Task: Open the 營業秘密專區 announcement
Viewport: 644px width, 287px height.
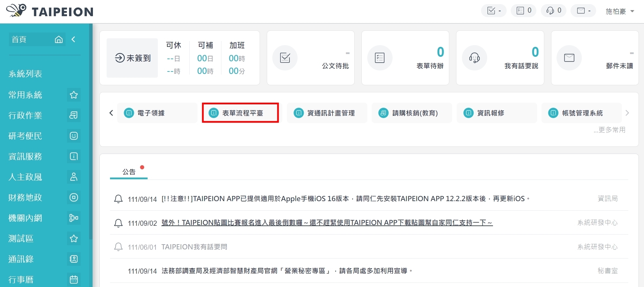Action: coord(287,271)
